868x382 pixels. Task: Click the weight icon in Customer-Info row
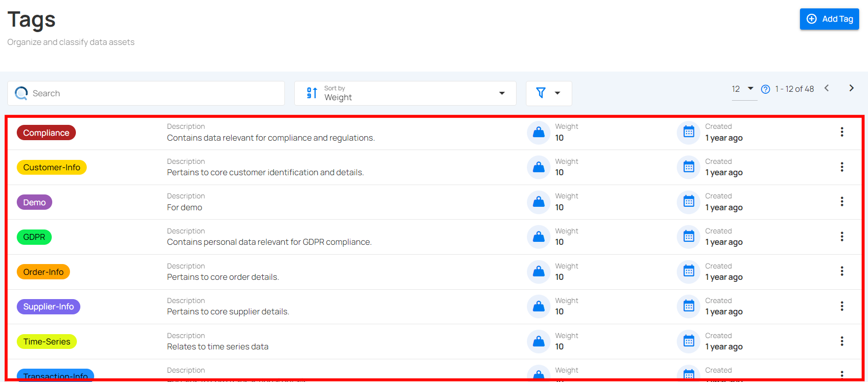pos(539,167)
